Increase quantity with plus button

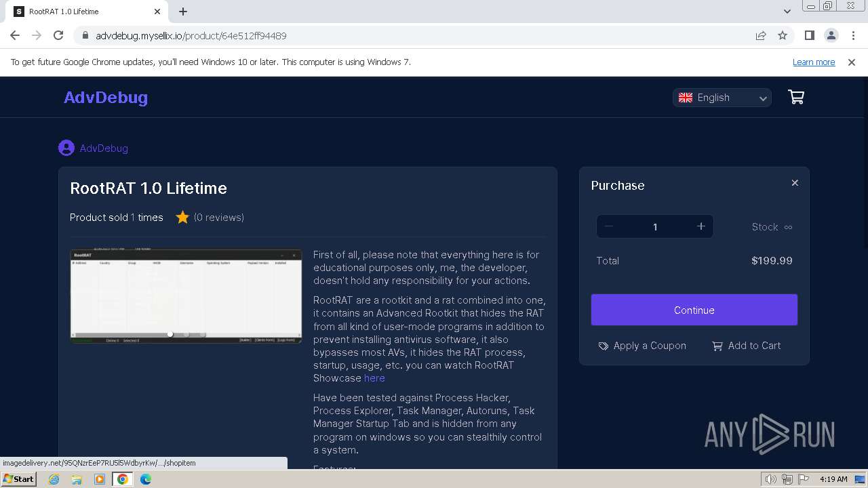tap(701, 226)
